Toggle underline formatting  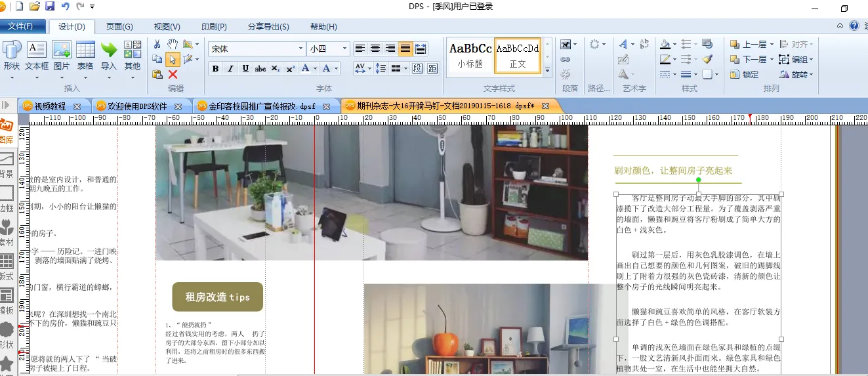(x=245, y=69)
